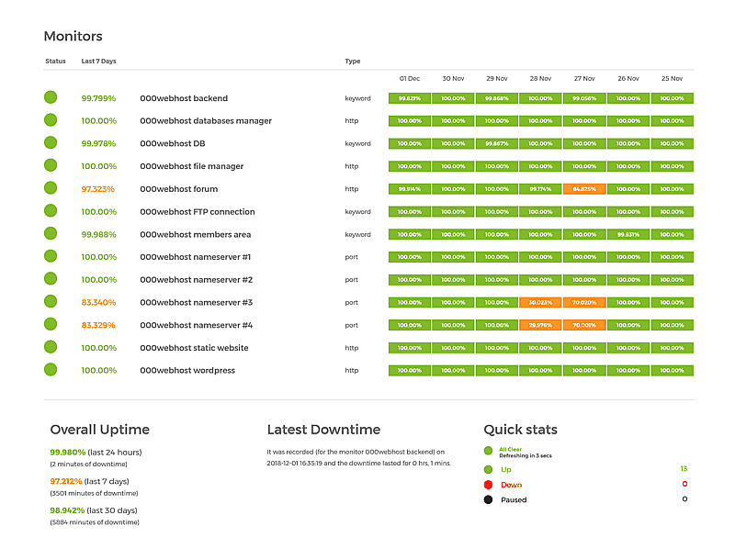The width and height of the screenshot is (735, 560).
Task: Click forum's orange 27 Nov 84.825% bar
Action: [x=584, y=189]
